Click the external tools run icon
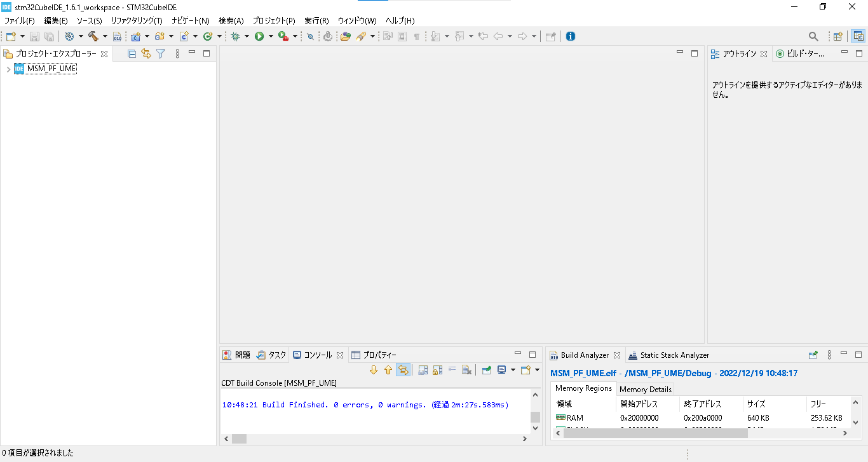The height and width of the screenshot is (462, 868). point(283,36)
